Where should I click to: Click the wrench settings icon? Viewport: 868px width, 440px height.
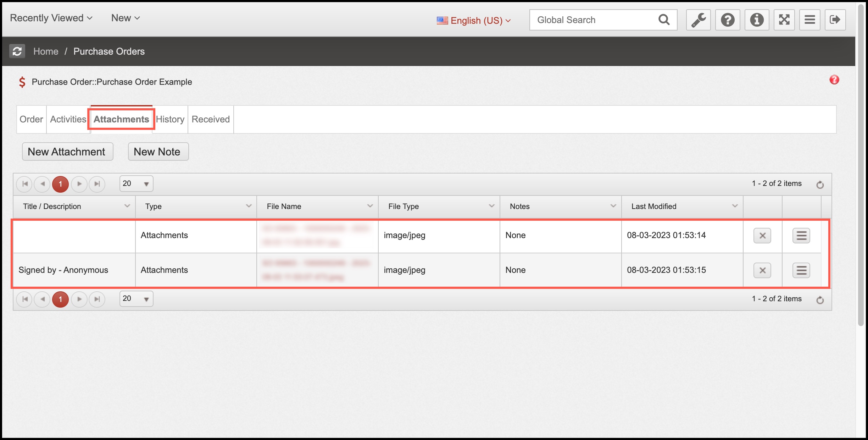point(698,20)
